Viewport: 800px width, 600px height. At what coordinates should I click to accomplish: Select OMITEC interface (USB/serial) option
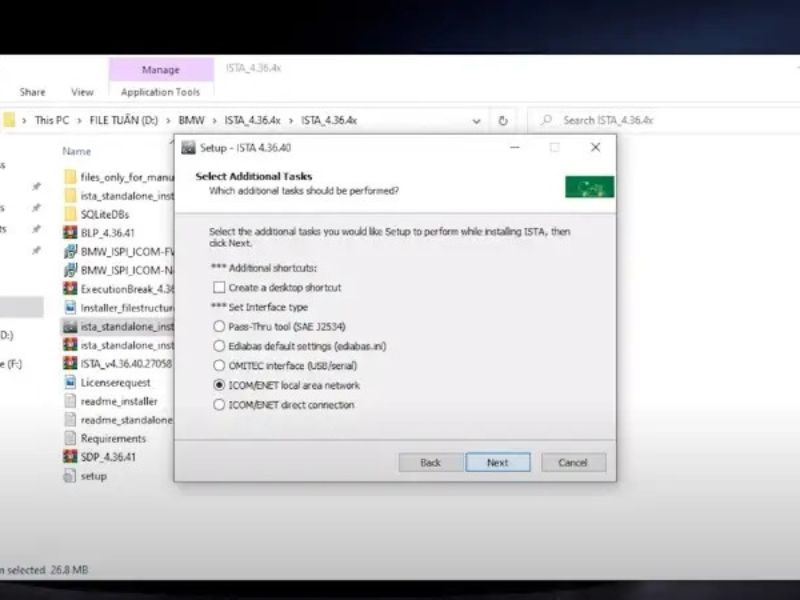[x=219, y=366]
